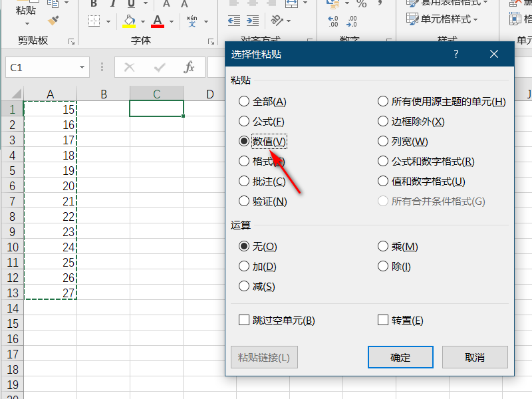This screenshot has height=399, width=532.
Task: Open the borders dropdown arrow
Action: point(108,21)
